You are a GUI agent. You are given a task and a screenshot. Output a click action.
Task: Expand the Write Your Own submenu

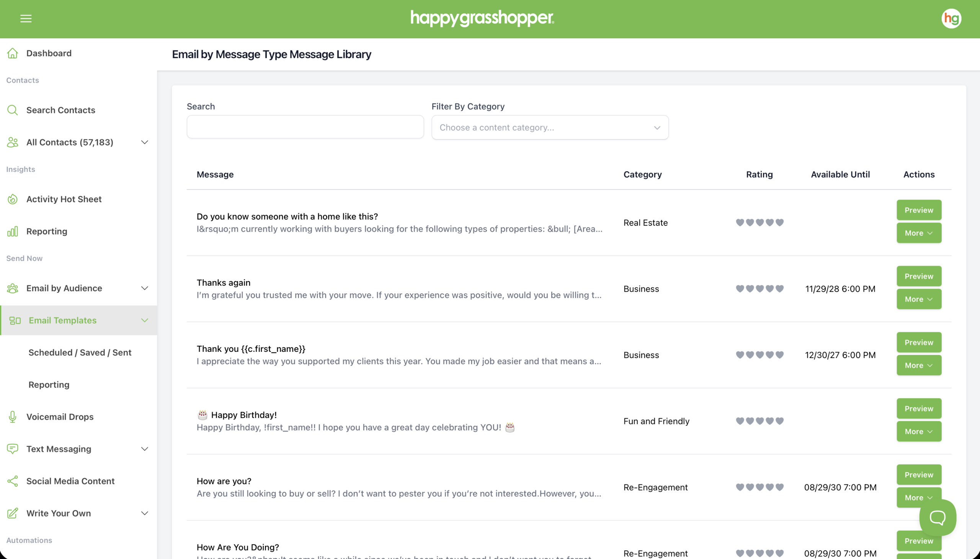(144, 513)
